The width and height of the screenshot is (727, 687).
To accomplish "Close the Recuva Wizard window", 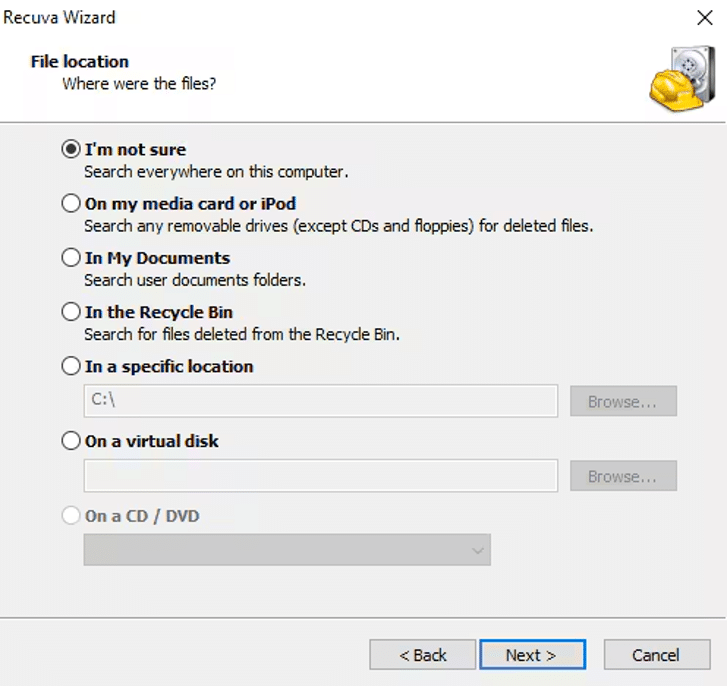I will [x=705, y=18].
